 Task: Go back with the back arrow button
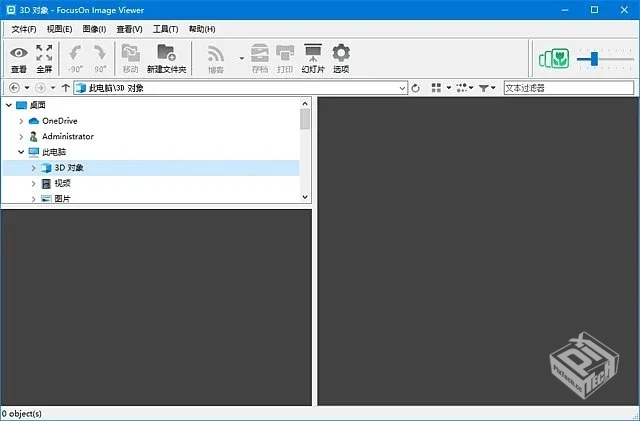coord(14,88)
